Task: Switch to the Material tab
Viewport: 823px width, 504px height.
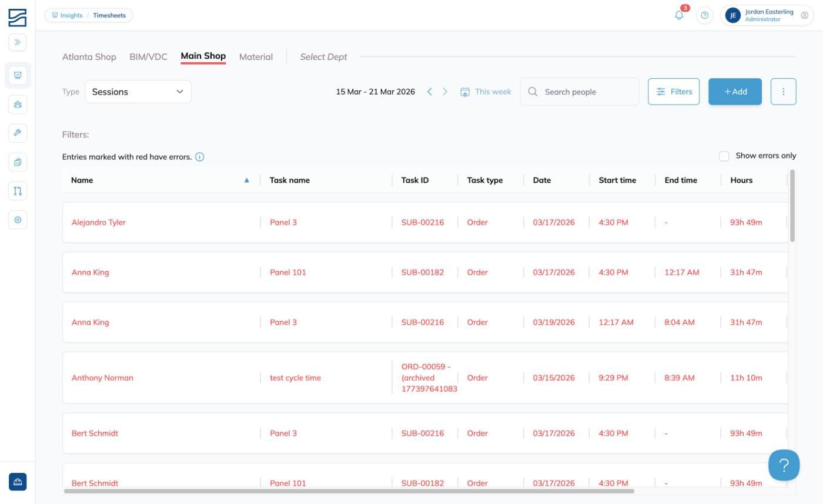Action: (x=256, y=57)
